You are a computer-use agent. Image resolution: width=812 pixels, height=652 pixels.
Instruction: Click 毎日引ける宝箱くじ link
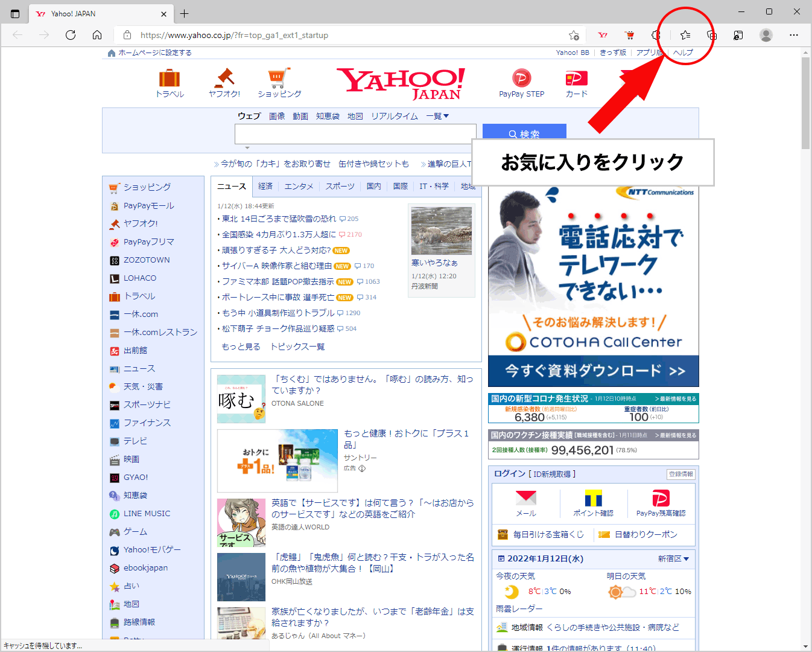pos(548,534)
